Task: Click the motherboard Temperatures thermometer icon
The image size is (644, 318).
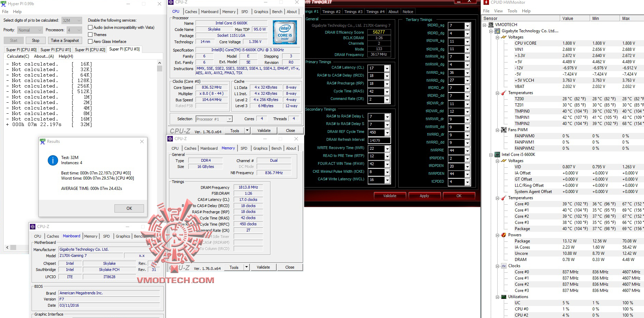Action: (x=504, y=93)
